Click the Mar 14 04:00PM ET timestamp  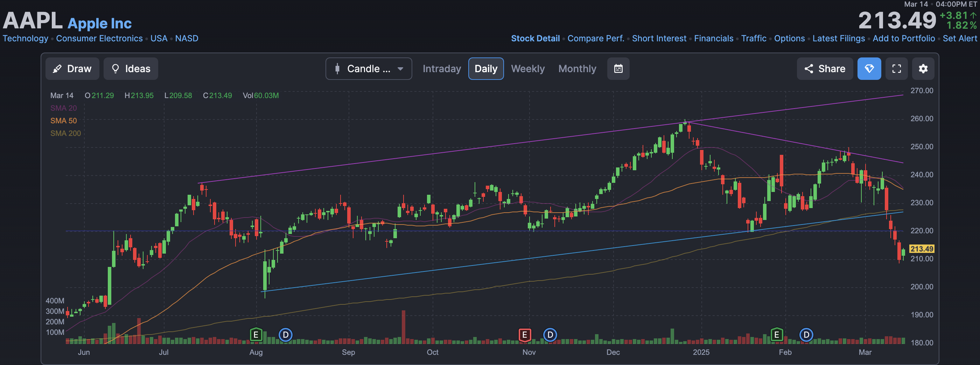click(940, 4)
